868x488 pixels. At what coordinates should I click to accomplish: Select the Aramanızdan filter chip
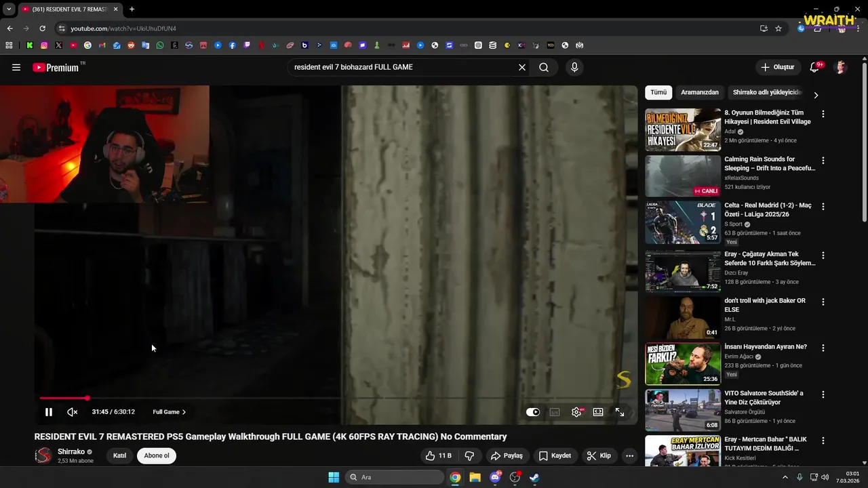700,92
